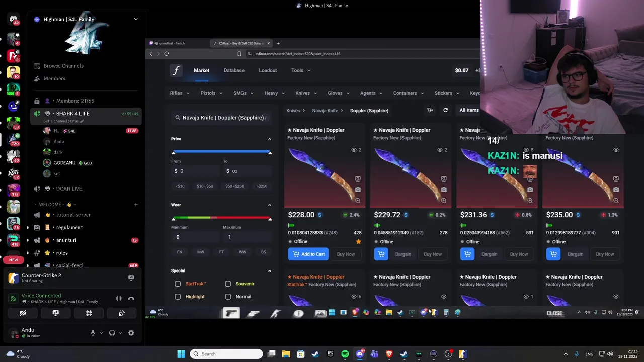This screenshot has width=644, height=362.
Task: Click the Navaja Knife search field
Action: pyautogui.click(x=221, y=118)
